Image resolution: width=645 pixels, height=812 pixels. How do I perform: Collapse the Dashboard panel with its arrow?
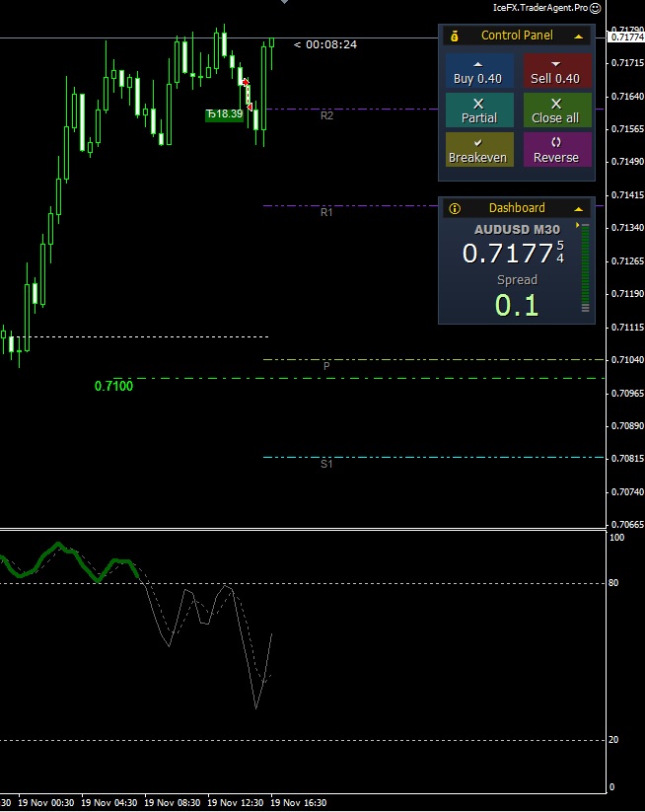(579, 209)
